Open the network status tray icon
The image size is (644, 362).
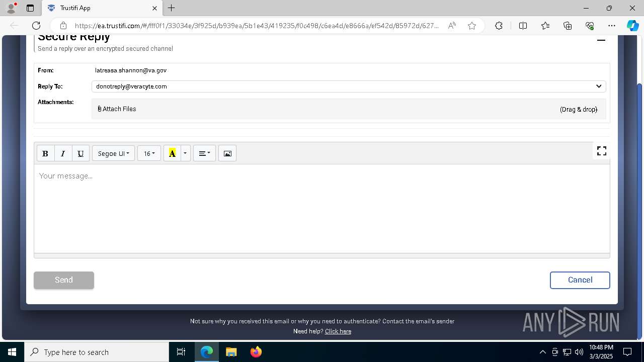pyautogui.click(x=567, y=352)
